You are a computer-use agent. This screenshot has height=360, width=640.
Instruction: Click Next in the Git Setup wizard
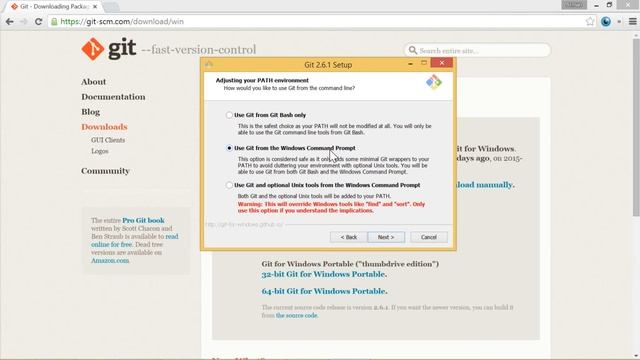386,237
